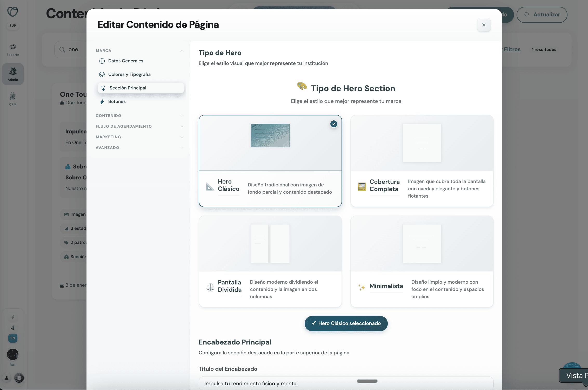The image size is (588, 390).
Task: Open the CRM sidebar icon
Action: [13, 99]
